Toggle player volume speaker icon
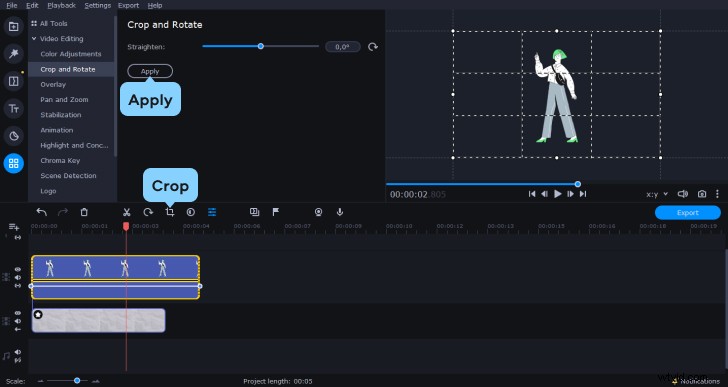Screen dimensions: 728x387 tap(682, 194)
